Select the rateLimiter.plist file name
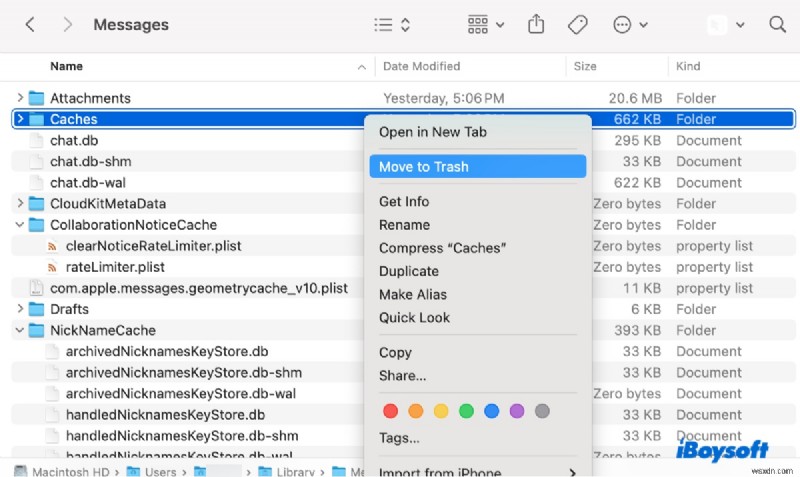The image size is (800, 477). [x=115, y=267]
